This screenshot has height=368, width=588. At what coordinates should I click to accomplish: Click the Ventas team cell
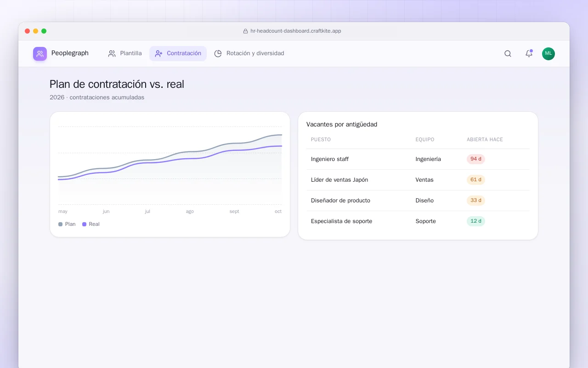click(x=424, y=180)
